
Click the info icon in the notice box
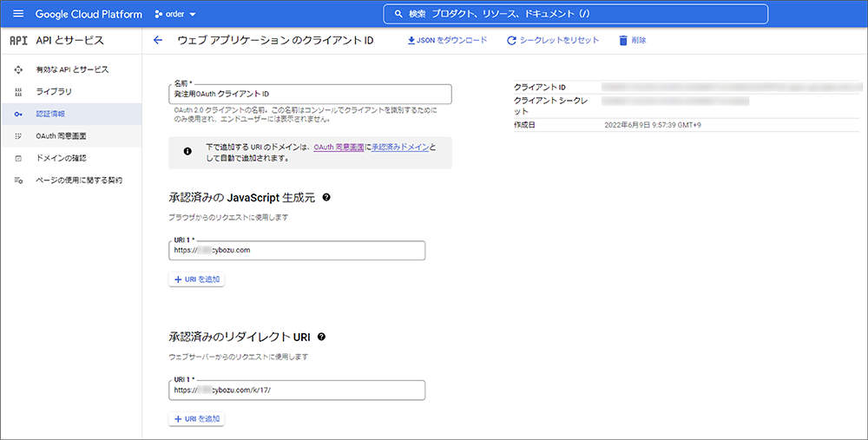(187, 151)
